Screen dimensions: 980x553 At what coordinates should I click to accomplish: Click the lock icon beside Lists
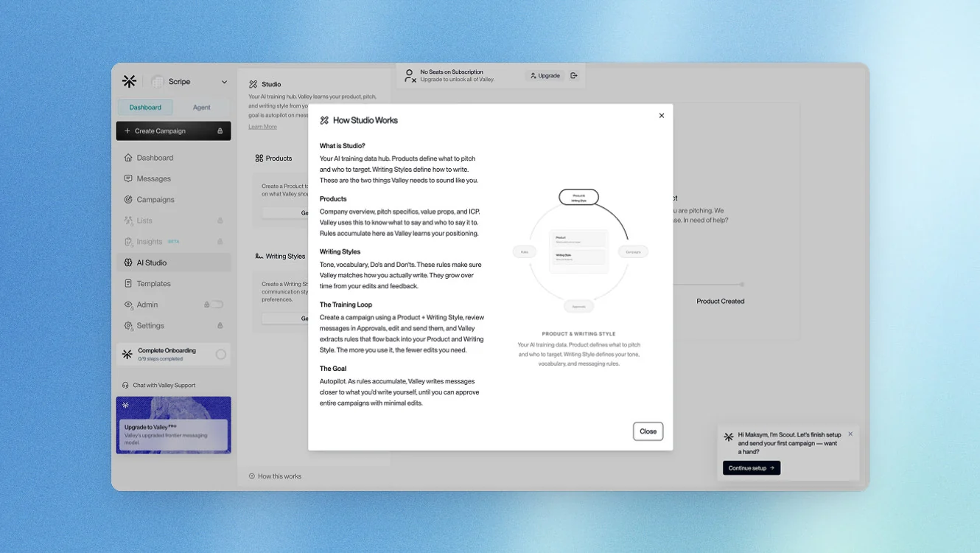(x=220, y=220)
